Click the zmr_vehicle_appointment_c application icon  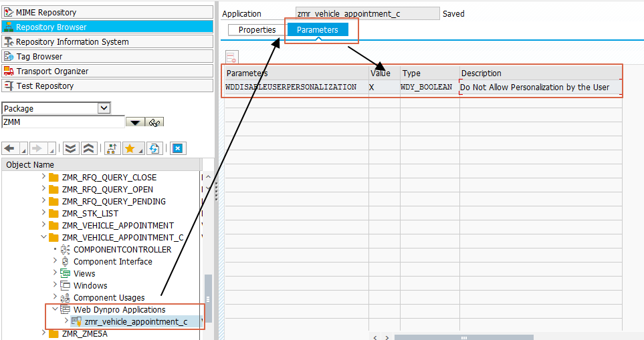tap(76, 321)
